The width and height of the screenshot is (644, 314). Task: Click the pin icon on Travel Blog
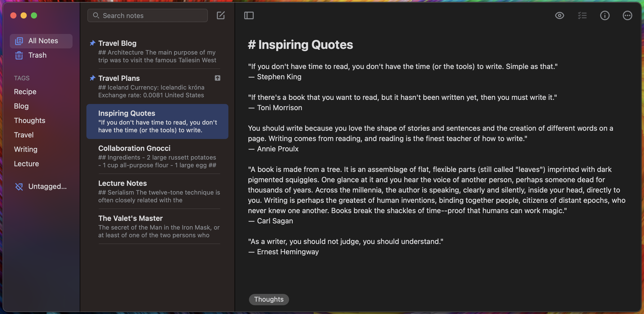tap(93, 43)
